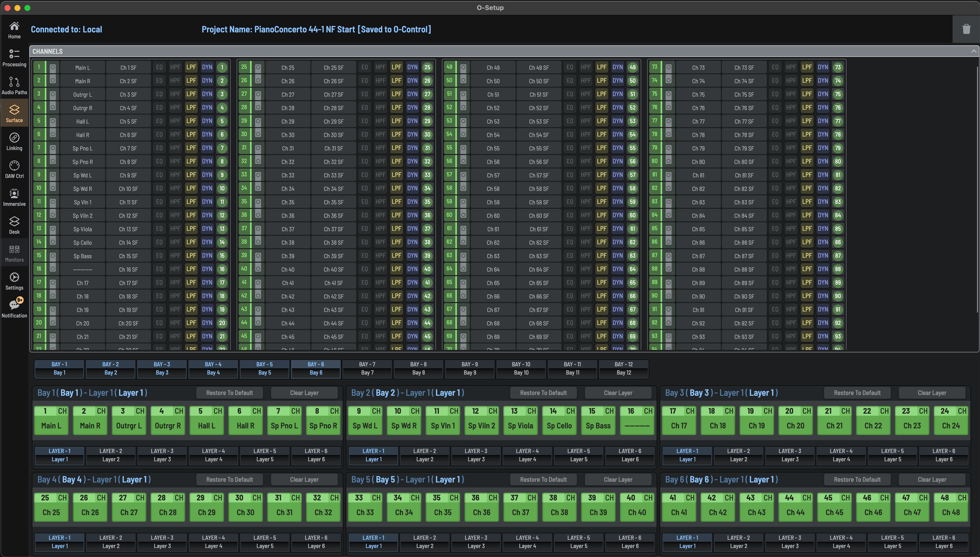Click the green number 13 box for Sp Viola
The width and height of the screenshot is (980, 557).
coord(39,228)
